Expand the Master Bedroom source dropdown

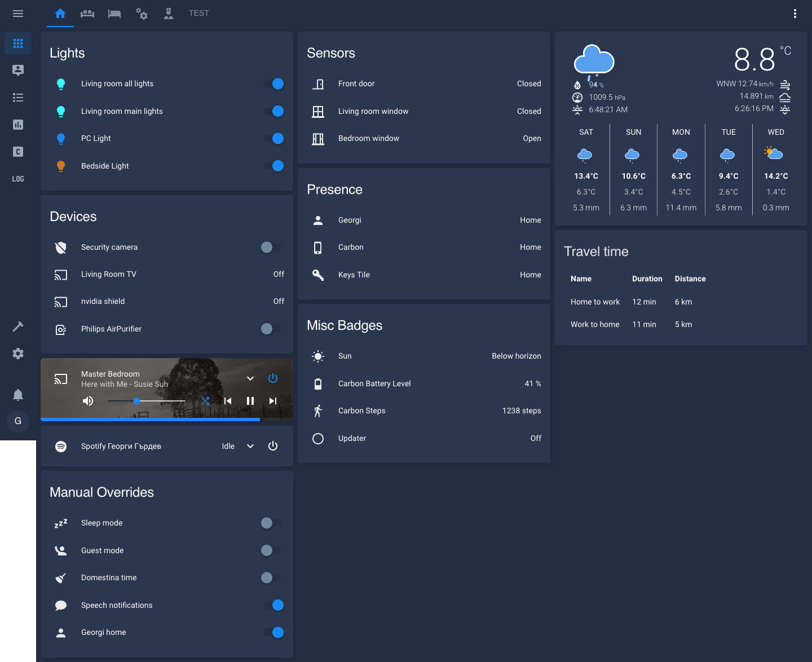coord(250,378)
